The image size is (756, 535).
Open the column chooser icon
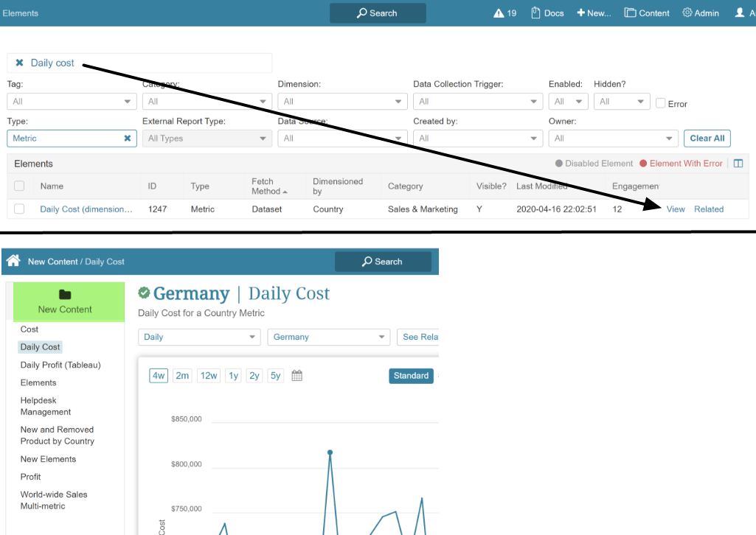pos(738,164)
